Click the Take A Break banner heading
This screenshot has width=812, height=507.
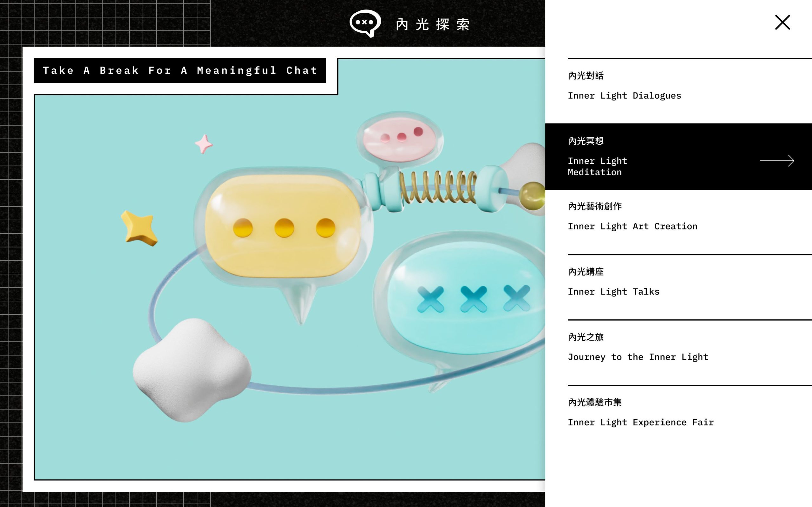tap(180, 70)
